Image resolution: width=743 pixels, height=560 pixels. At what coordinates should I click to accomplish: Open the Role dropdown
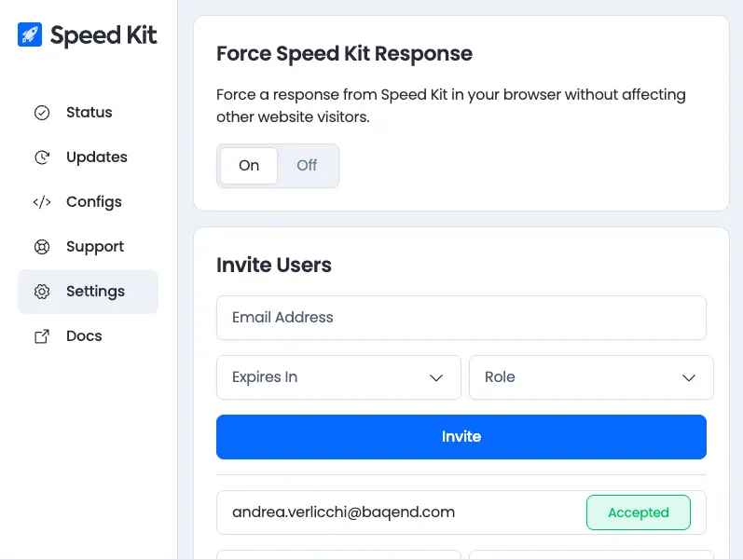[591, 377]
